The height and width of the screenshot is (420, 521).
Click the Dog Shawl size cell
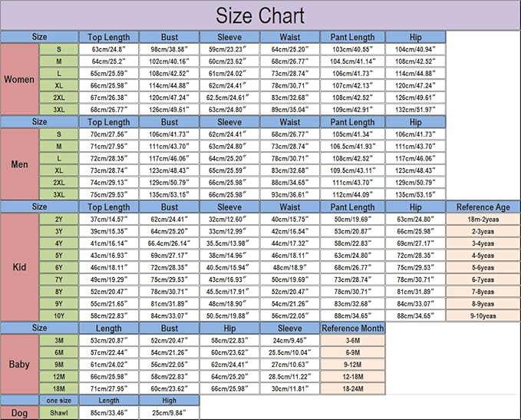[59, 413]
